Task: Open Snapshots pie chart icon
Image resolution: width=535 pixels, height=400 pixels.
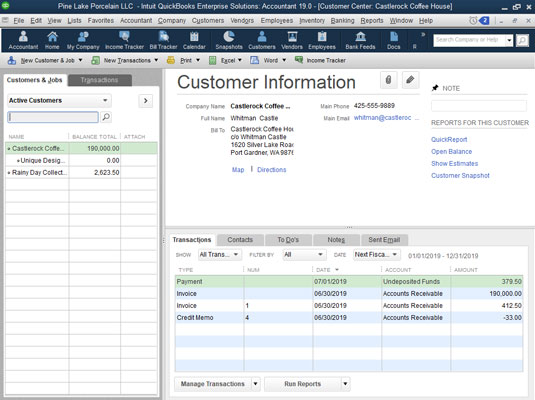Action: click(229, 40)
